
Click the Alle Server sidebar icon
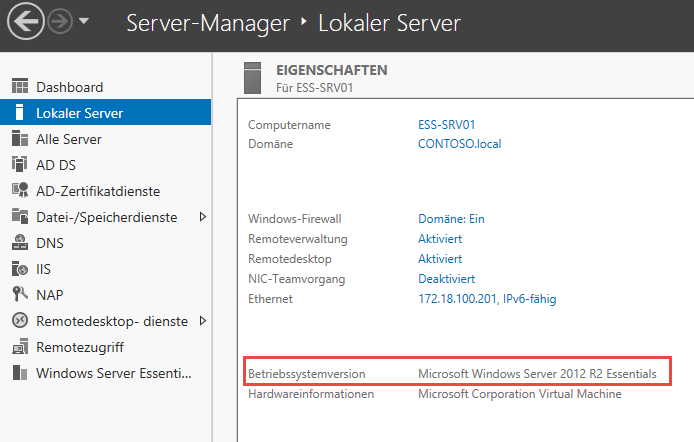click(19, 138)
